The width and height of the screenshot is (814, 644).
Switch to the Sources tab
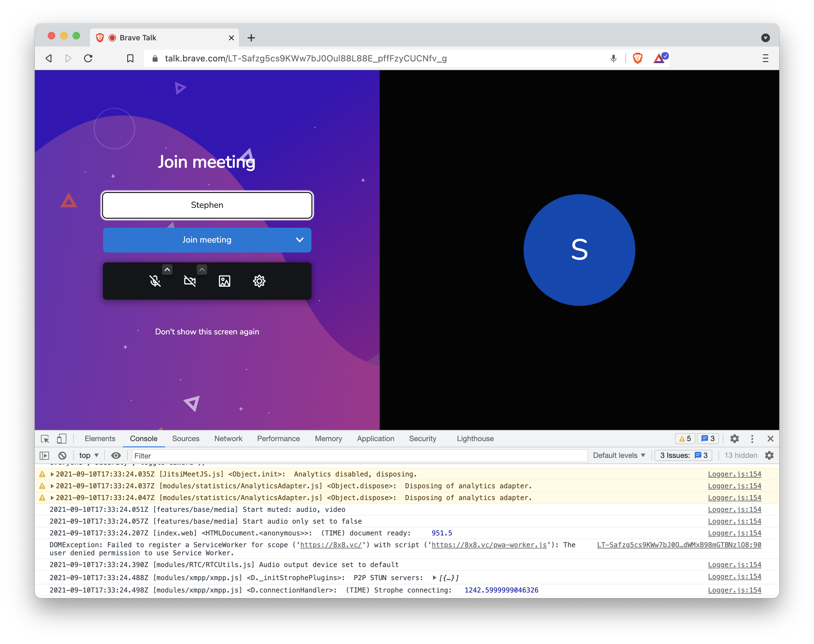(x=186, y=439)
